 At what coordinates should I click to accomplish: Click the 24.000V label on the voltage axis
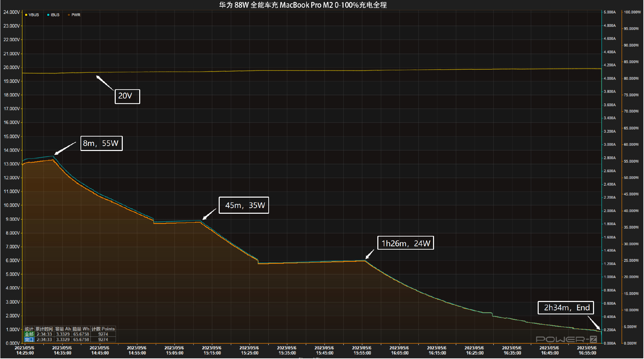pos(11,12)
